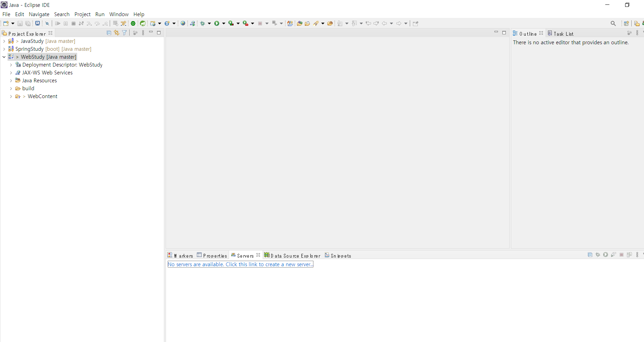
Task: Click the green Run button in toolbar
Action: click(217, 23)
